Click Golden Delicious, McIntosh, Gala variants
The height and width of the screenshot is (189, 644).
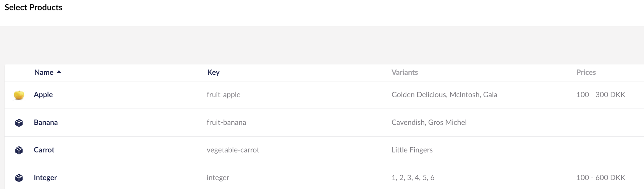tap(444, 95)
